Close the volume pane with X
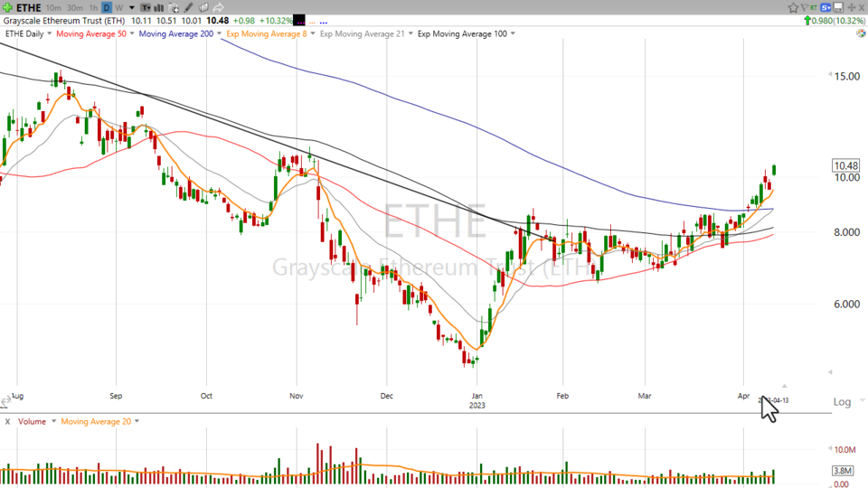Screen dimensions: 868x488 [x=7, y=421]
